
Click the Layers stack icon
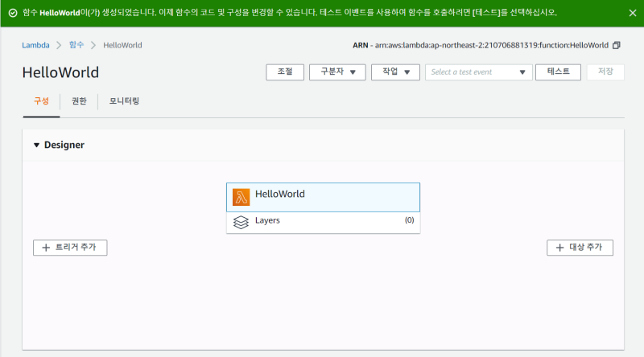click(241, 222)
